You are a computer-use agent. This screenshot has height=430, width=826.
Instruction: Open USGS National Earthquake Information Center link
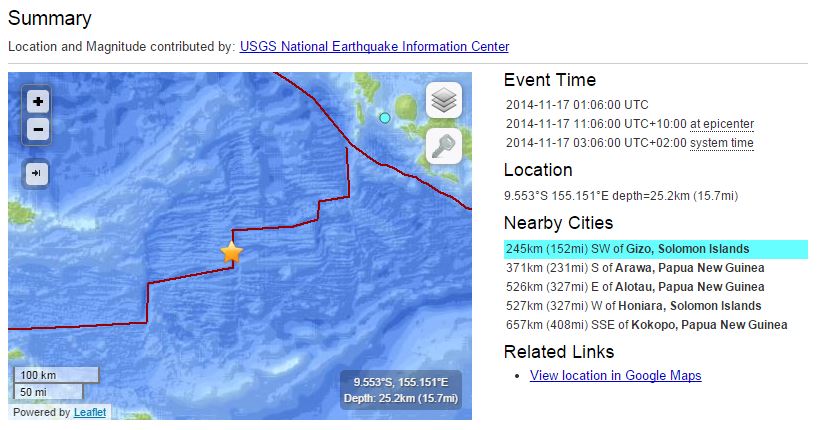(374, 47)
